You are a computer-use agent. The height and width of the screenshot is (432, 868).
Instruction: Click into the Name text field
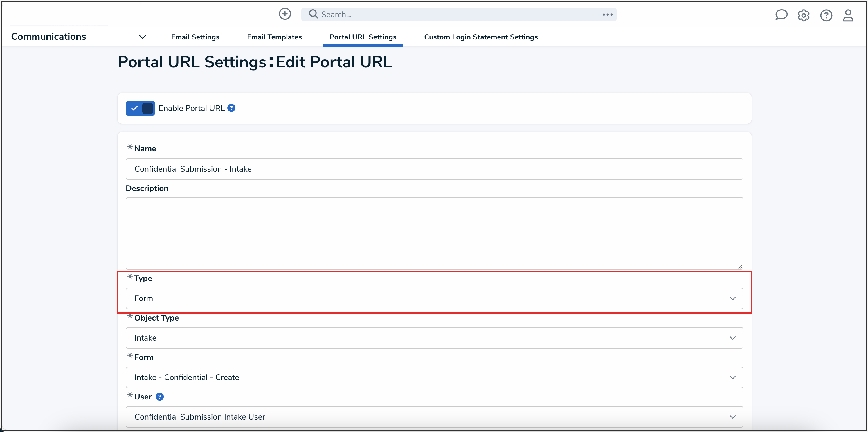(x=434, y=169)
